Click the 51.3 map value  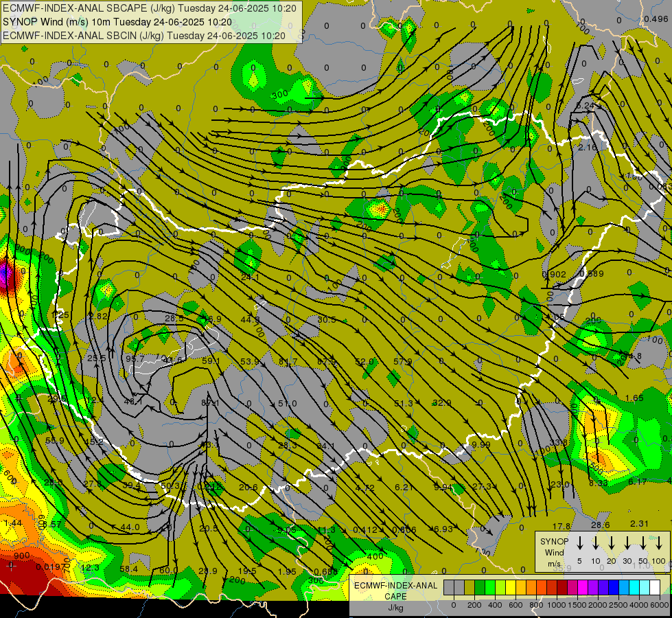404,404
